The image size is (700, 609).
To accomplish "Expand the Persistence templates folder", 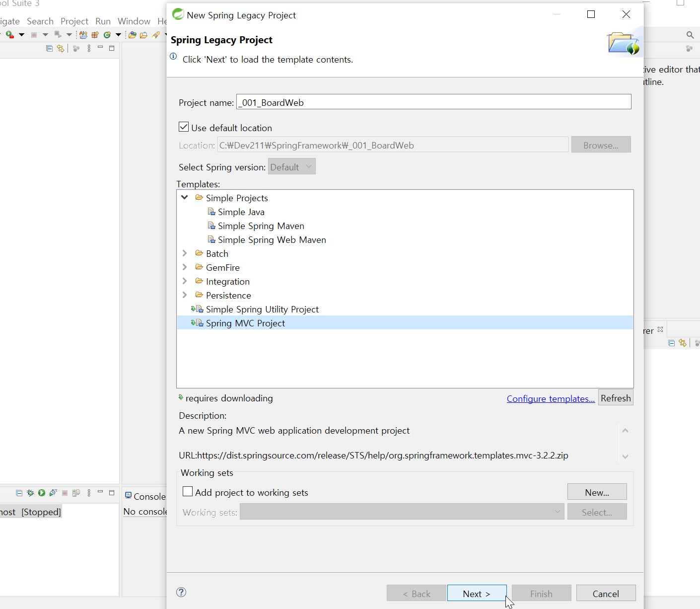I will 185,295.
